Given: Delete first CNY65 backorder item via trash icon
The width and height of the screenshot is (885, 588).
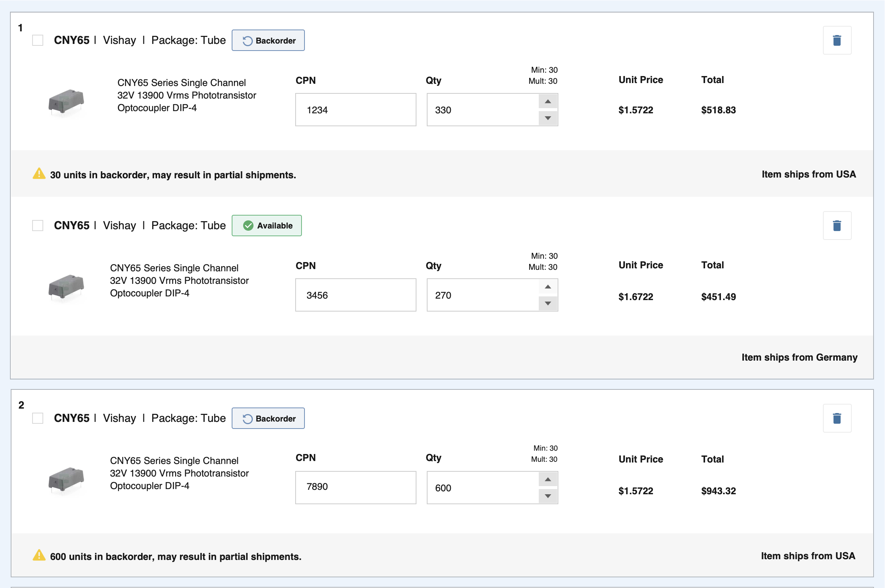Looking at the screenshot, I should (837, 40).
